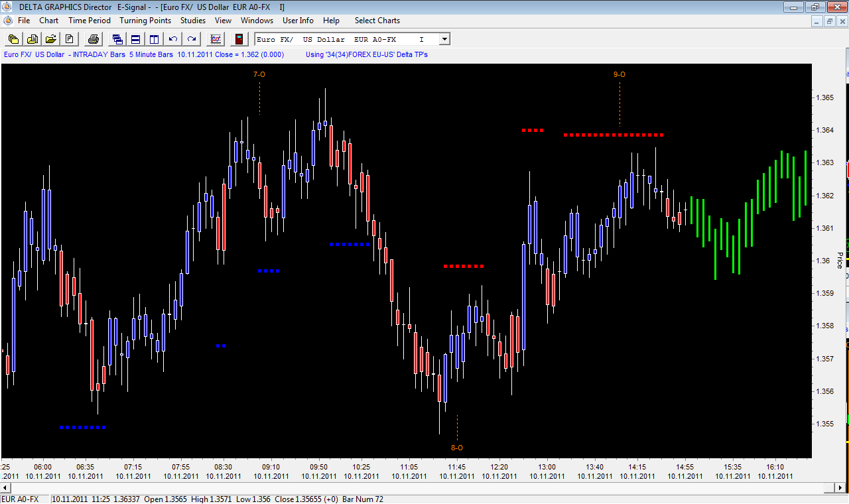
Task: Tile windows vertically using toolbar icon
Action: click(x=154, y=39)
